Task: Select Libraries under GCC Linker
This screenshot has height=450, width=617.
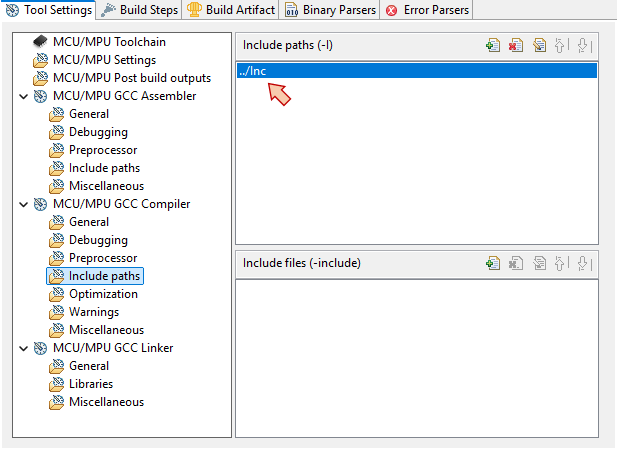Action: (90, 384)
